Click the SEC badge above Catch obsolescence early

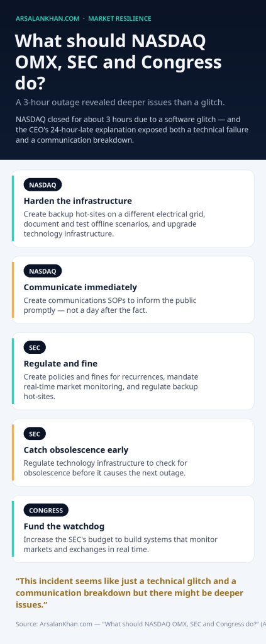pos(35,434)
